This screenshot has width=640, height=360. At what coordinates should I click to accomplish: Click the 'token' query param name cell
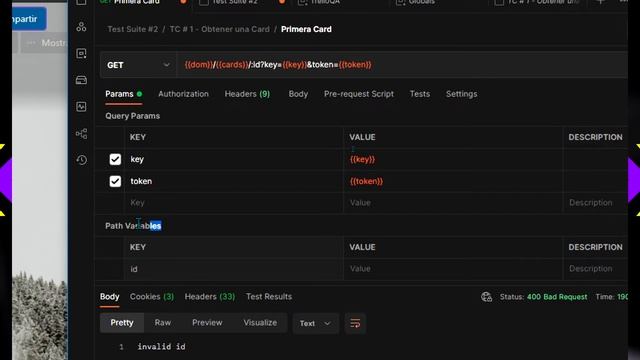[233, 181]
